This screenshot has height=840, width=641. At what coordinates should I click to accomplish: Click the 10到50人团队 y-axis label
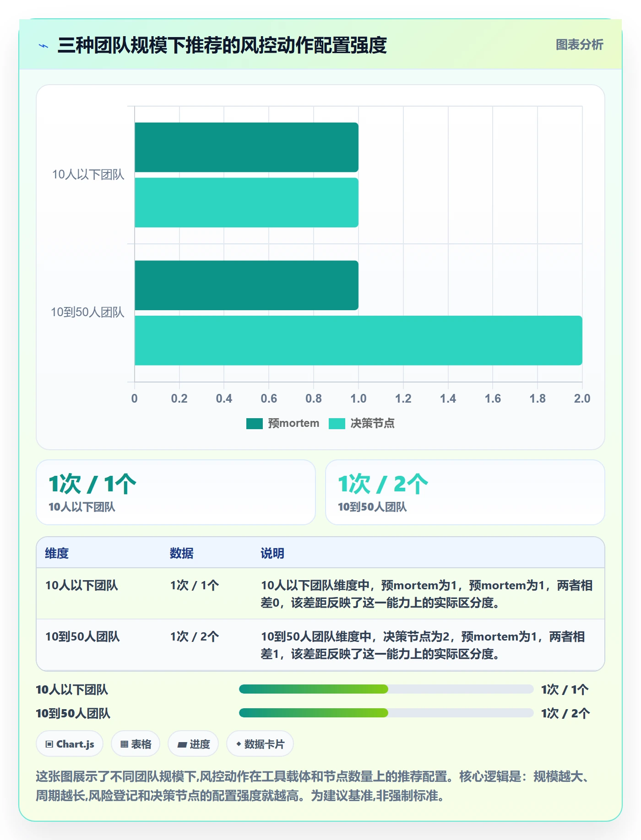pos(87,312)
